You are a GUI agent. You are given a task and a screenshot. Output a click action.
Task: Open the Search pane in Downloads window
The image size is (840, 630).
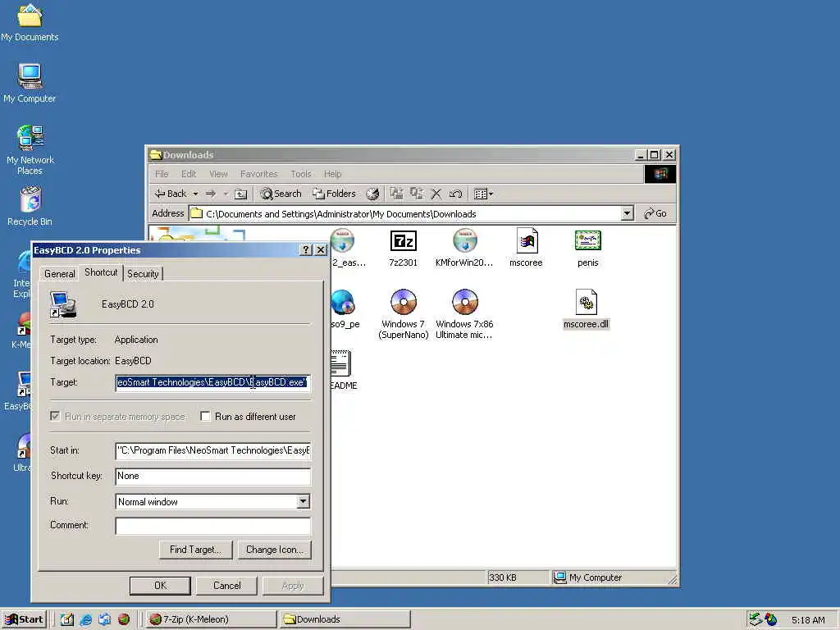tap(281, 194)
